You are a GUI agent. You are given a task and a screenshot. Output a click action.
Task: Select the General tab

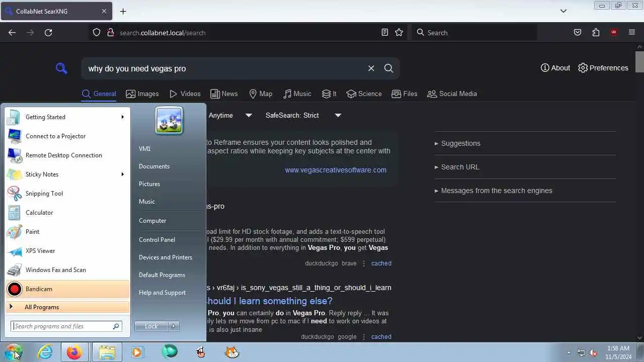[99, 94]
